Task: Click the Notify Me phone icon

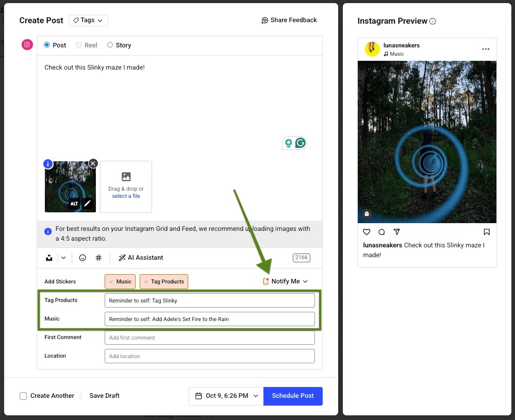Action: coord(265,281)
